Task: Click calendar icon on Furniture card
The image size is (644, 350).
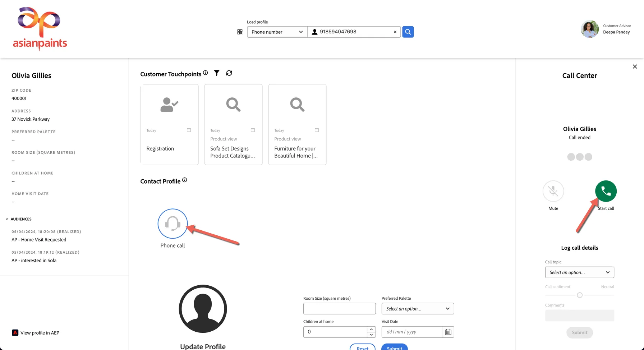Action: pos(317,130)
